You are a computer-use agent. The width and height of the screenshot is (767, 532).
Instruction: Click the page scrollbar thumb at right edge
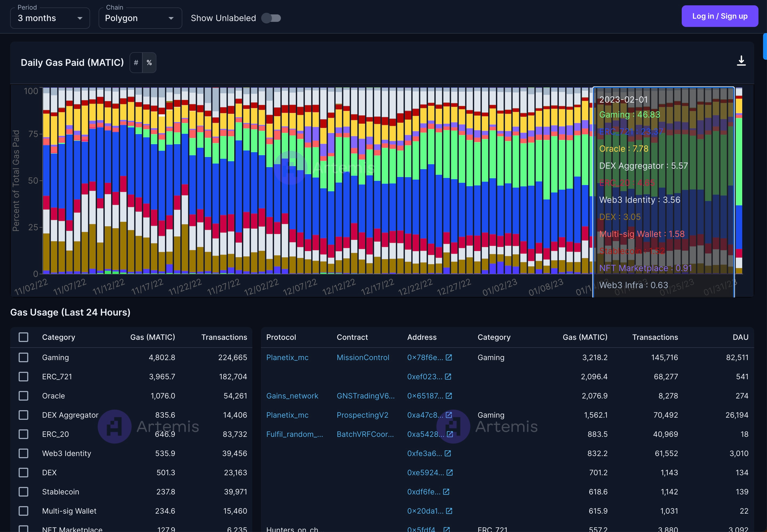point(765,46)
